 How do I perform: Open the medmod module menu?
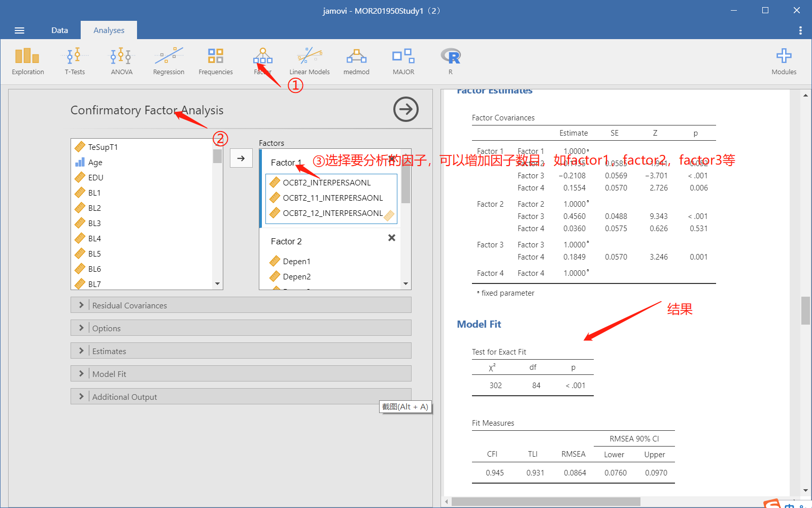coord(356,61)
